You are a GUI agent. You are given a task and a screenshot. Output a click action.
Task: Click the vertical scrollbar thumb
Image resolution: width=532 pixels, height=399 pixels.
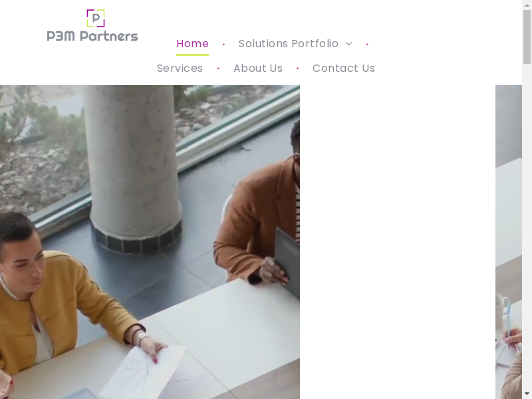[x=527, y=37]
